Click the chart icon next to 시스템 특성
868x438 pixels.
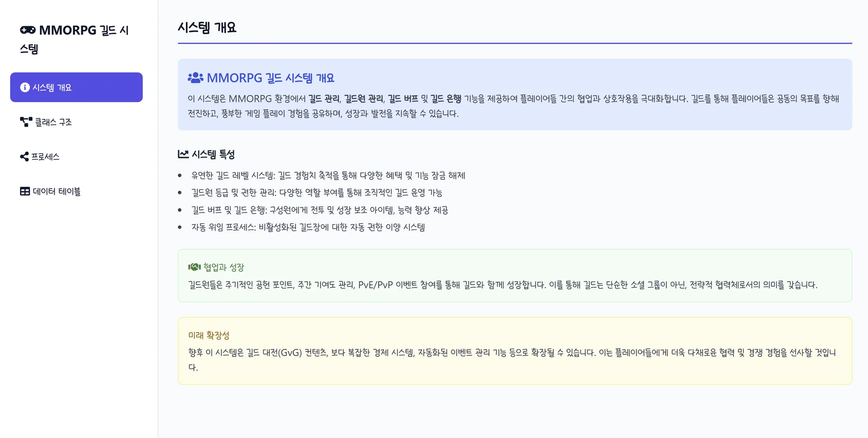point(183,154)
